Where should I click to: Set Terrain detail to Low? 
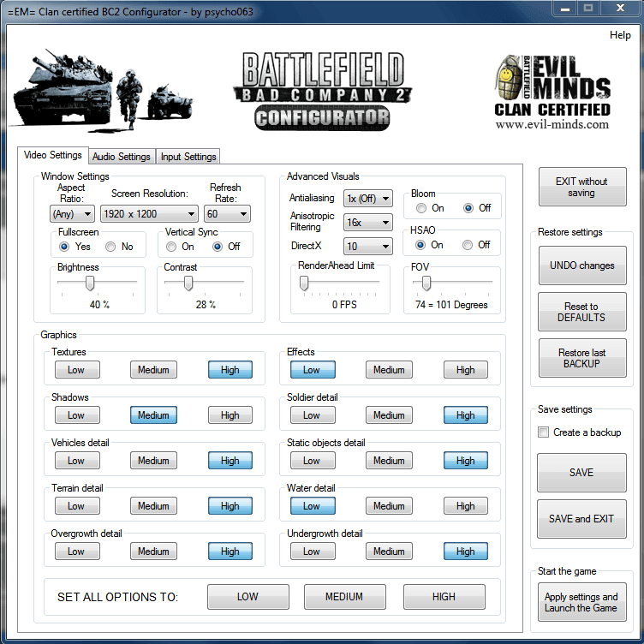click(77, 506)
